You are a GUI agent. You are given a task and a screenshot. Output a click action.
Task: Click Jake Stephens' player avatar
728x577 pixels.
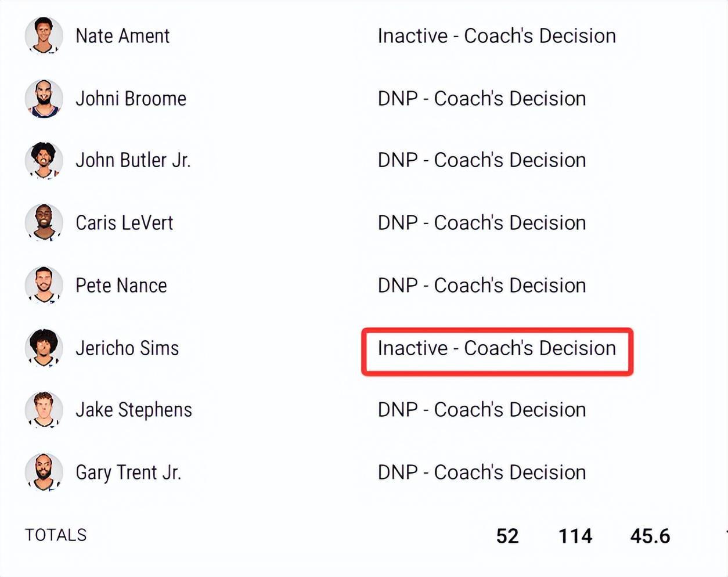coord(44,410)
